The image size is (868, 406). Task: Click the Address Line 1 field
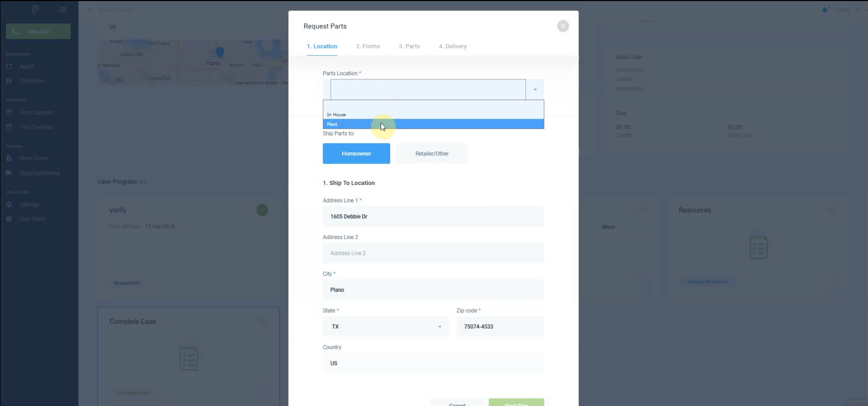click(433, 216)
